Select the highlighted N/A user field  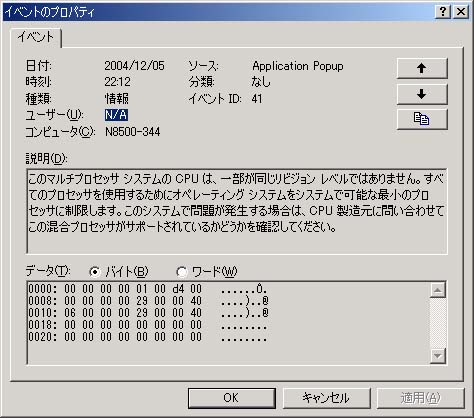(116, 115)
